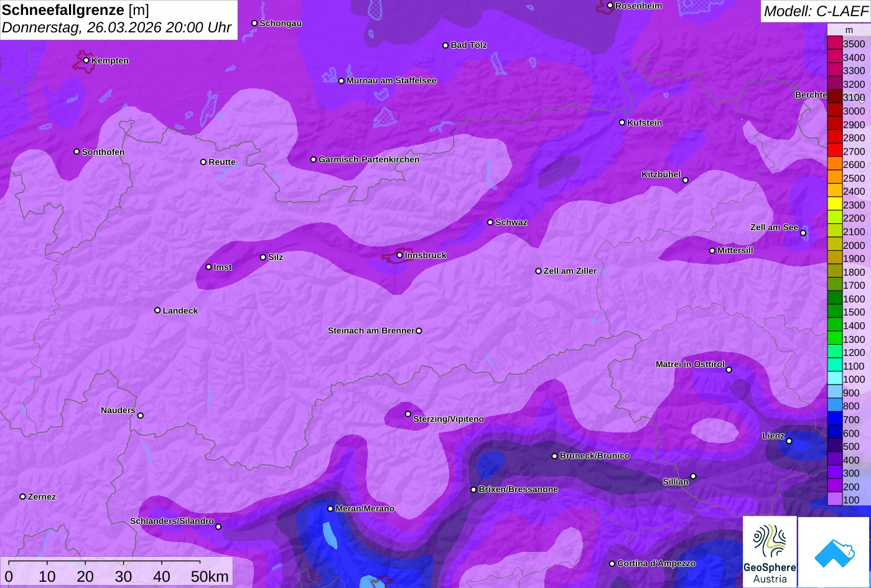Click the '3000' legend value
Image resolution: width=871 pixels, height=588 pixels.
click(x=854, y=111)
